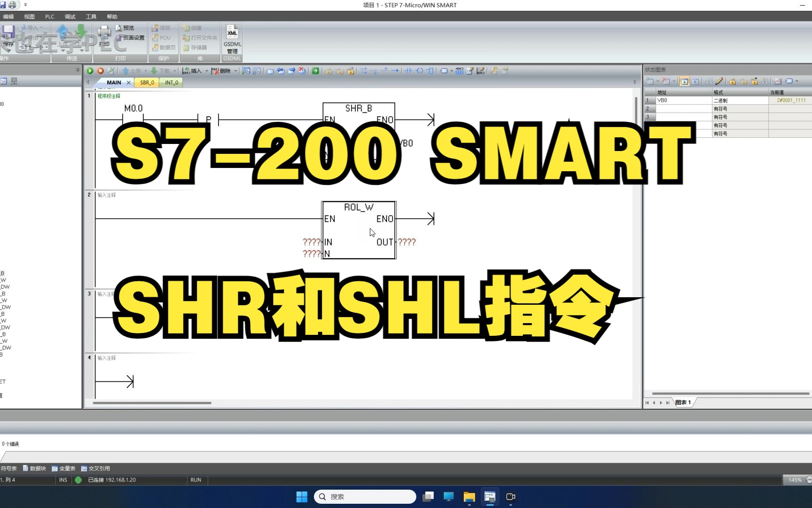812x508 pixels.
Task: Open the 帮助 menu
Action: click(112, 16)
